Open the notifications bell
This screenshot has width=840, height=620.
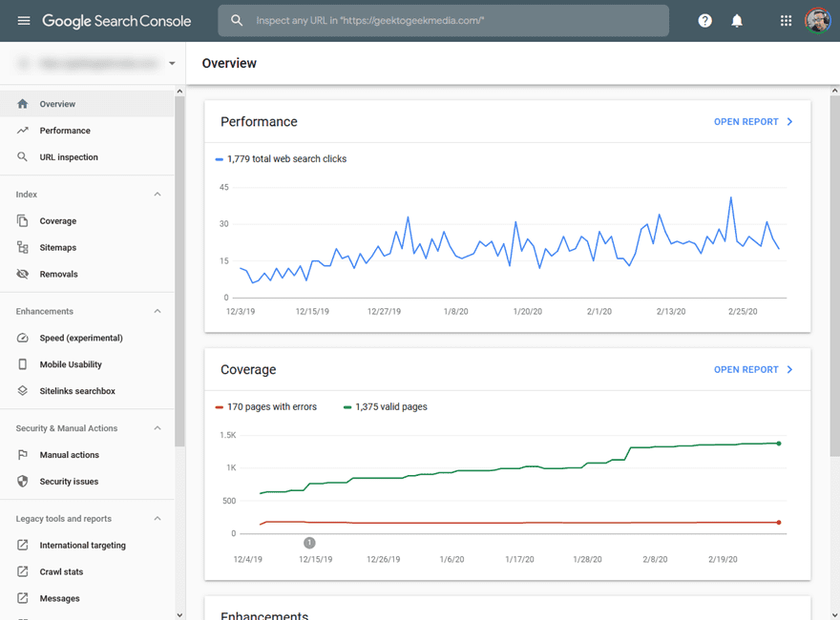tap(737, 21)
